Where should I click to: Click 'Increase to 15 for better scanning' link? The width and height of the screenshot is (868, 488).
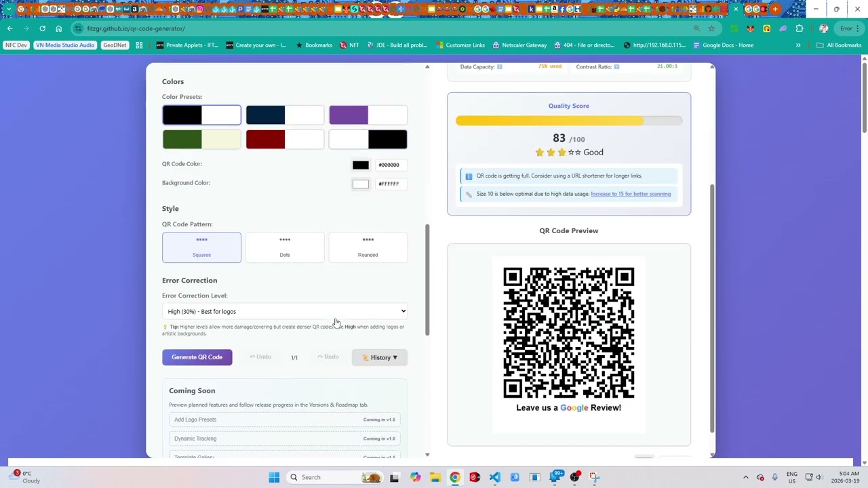pos(631,194)
